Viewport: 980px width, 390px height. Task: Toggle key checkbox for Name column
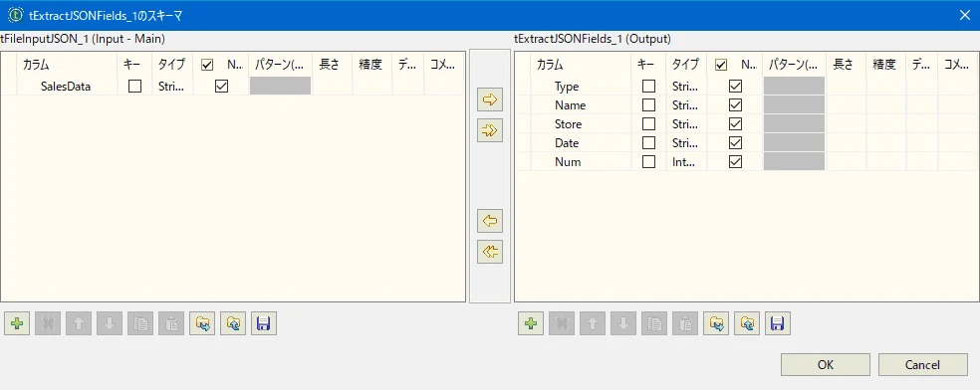pos(648,104)
